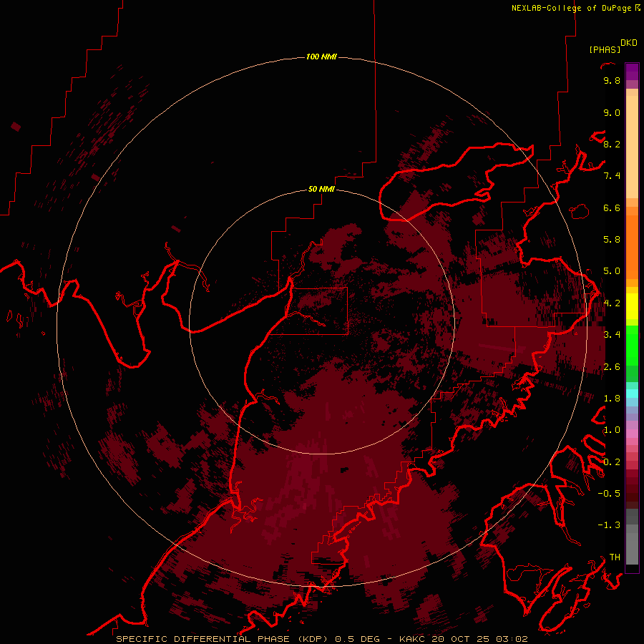Click the 0.2 scale value
Screen dimensions: 644x644
(x=612, y=462)
